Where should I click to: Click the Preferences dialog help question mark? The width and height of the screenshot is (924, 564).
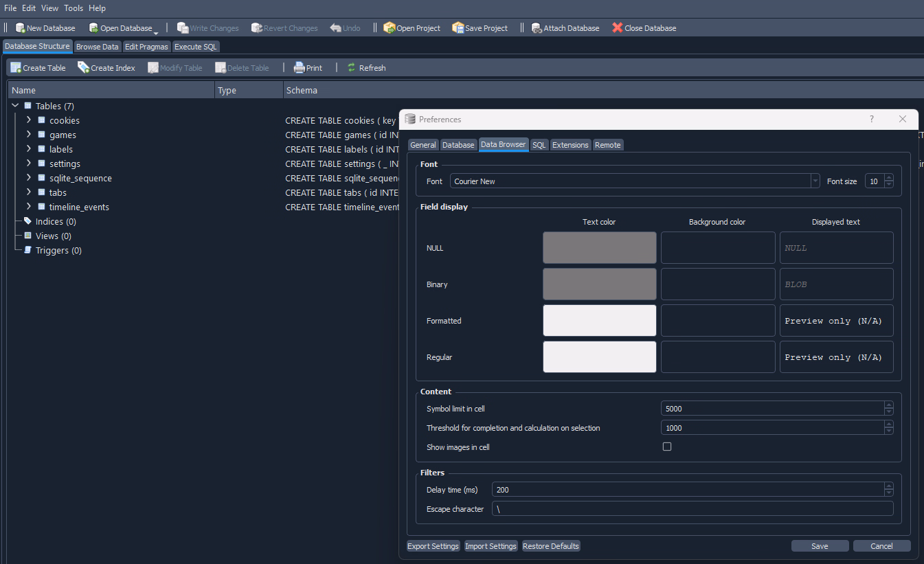click(x=872, y=119)
